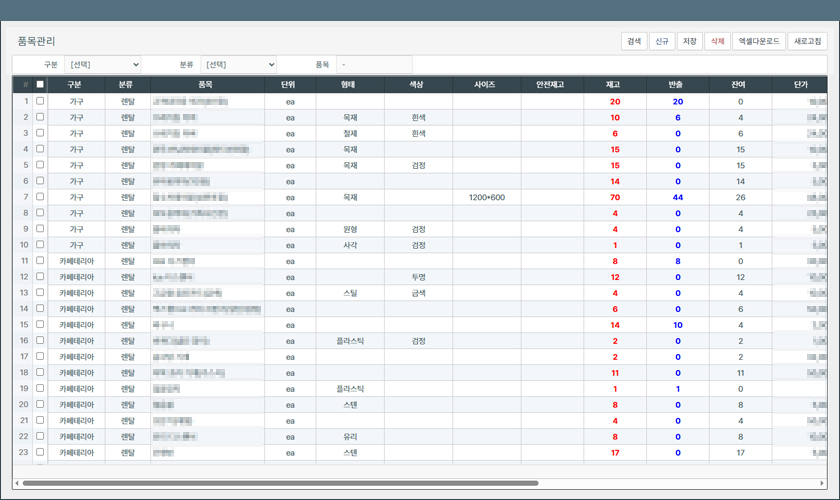
Task: Click the 1200×600 size cell in row 7
Action: click(486, 197)
